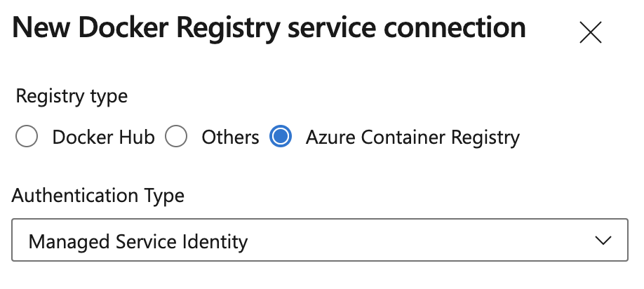Open the Authentication Type dropdown

point(319,241)
